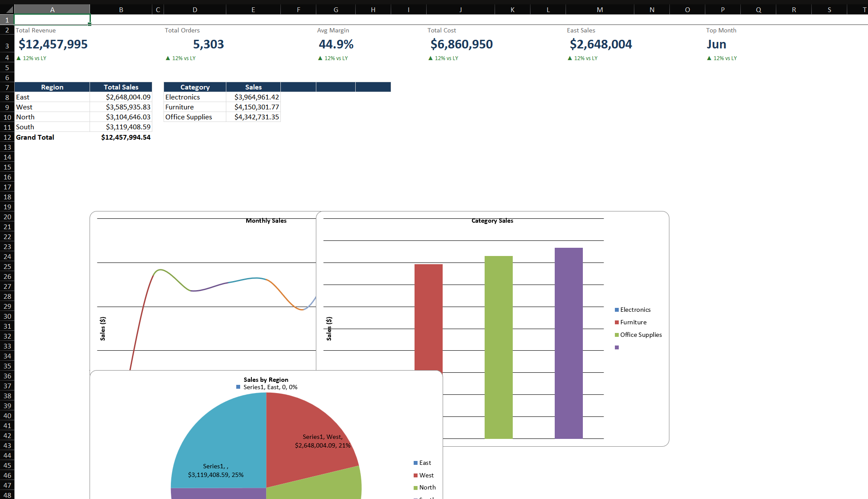Click the East Sales label
The width and height of the screenshot is (868, 499).
581,30
